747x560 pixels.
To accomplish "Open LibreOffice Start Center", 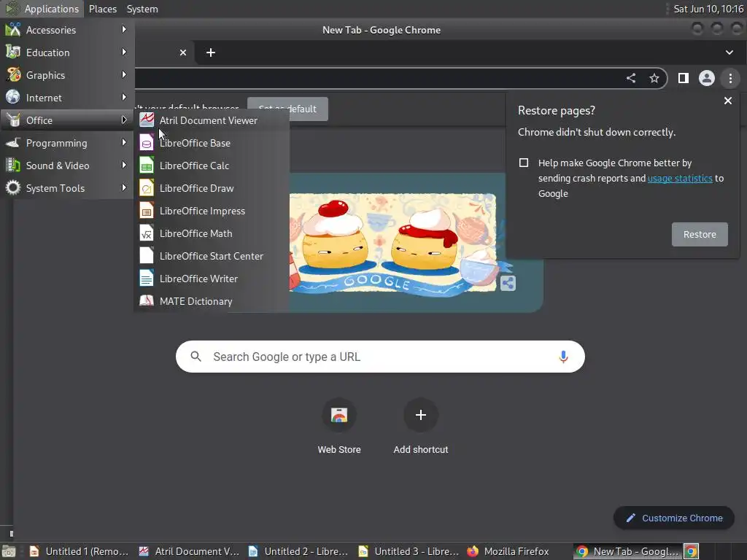I will [x=212, y=256].
